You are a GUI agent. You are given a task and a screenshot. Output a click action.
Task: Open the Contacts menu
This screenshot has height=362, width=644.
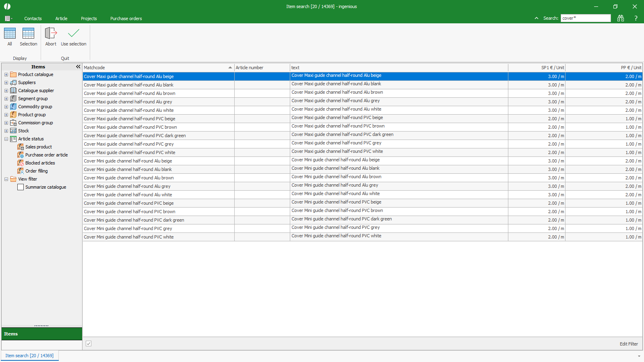(33, 19)
